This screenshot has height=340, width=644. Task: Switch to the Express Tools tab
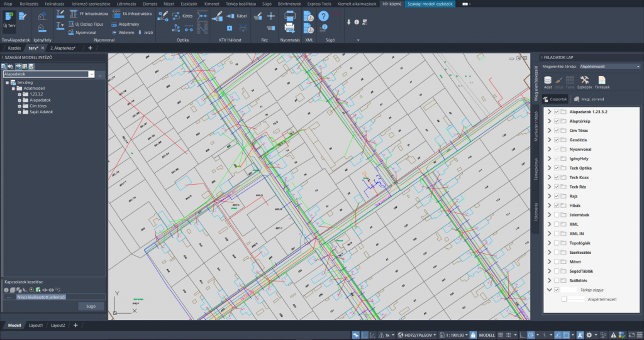(319, 4)
